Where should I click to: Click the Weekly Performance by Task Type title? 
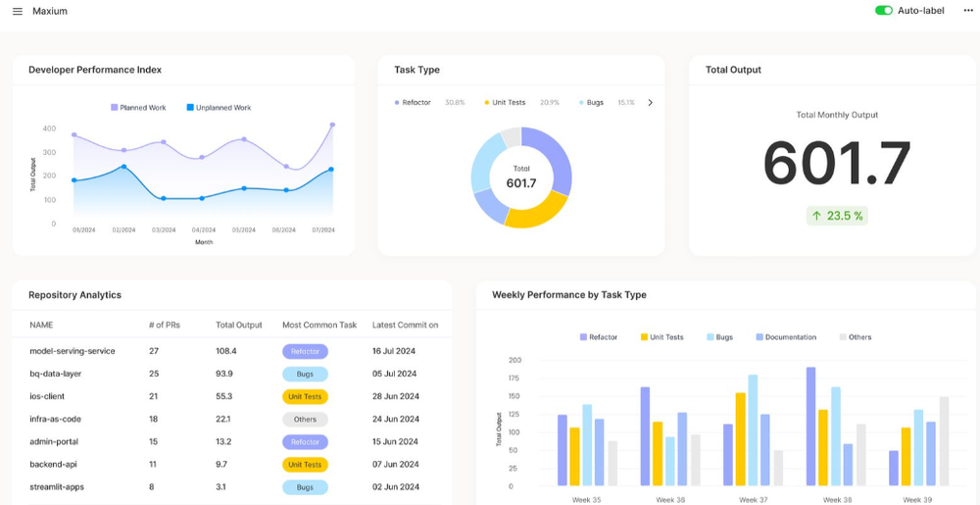[569, 294]
